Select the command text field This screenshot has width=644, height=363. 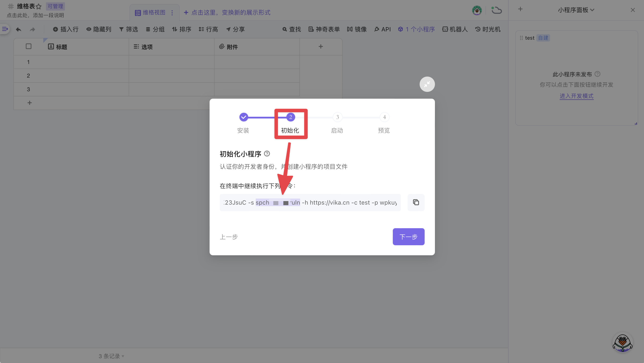(x=310, y=202)
